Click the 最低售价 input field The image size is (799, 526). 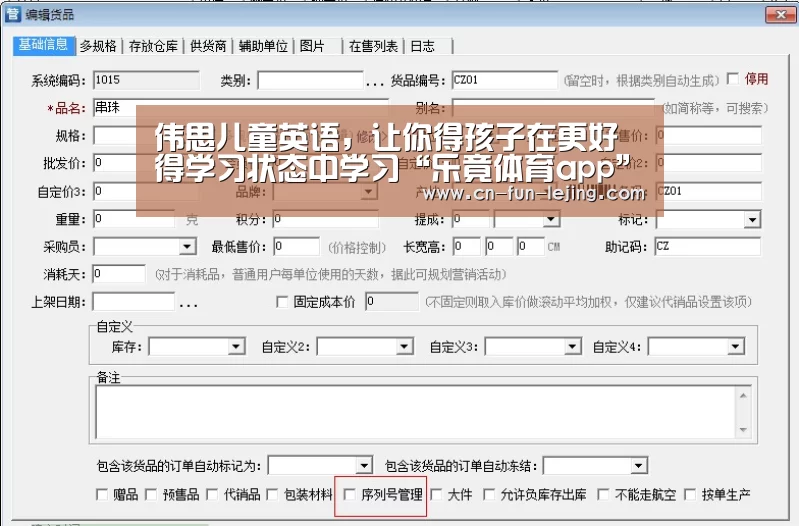coord(297,247)
